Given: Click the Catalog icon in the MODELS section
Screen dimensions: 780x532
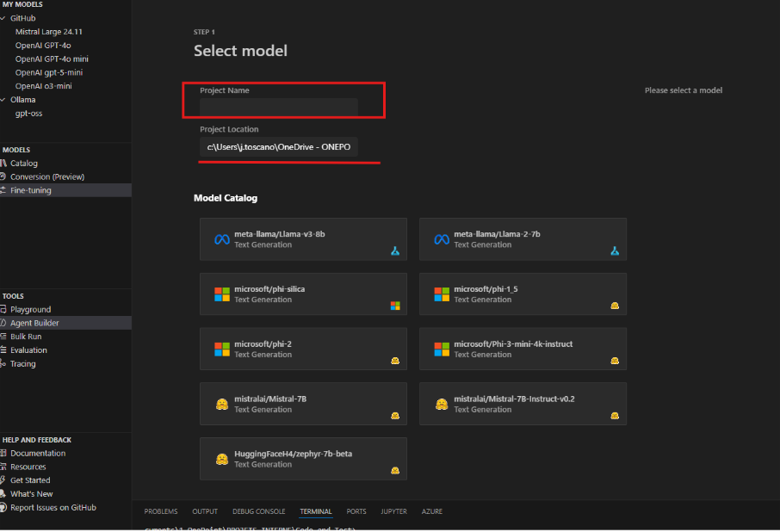Looking at the screenshot, I should pyautogui.click(x=3, y=164).
